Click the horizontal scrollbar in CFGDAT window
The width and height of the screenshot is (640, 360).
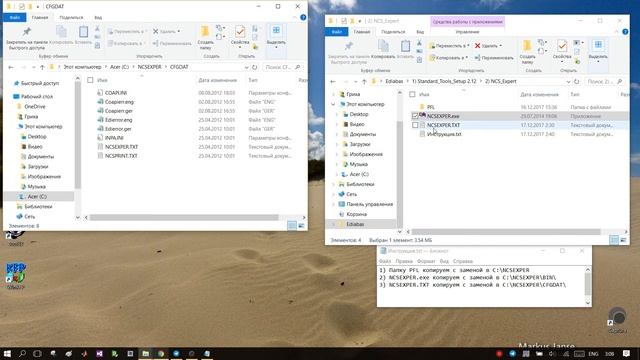[x=184, y=218]
